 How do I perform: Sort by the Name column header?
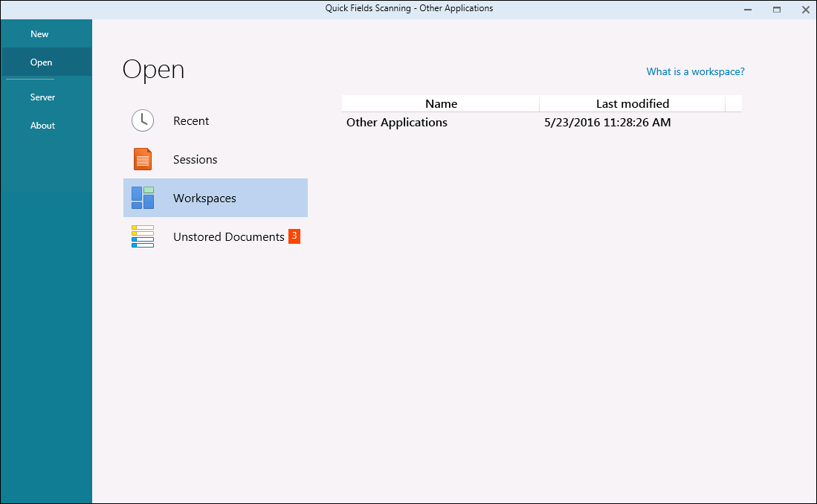[x=441, y=104]
